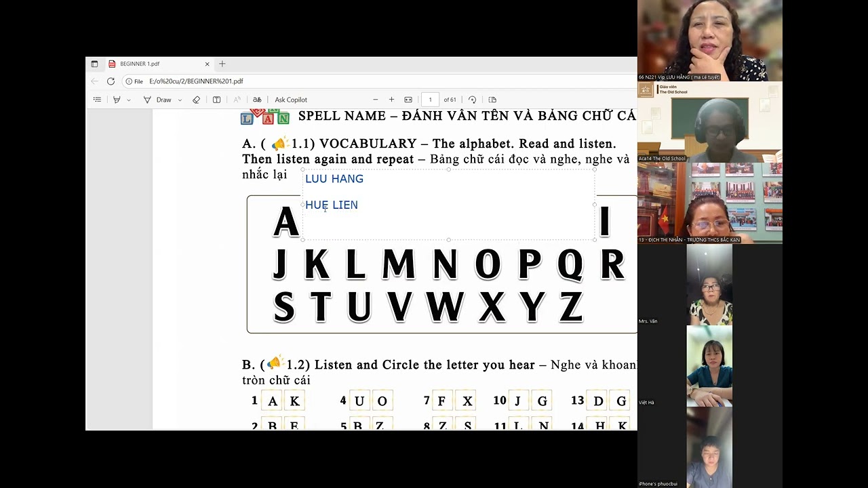Click the Read aloud button
This screenshot has height=488, width=868.
tap(237, 100)
